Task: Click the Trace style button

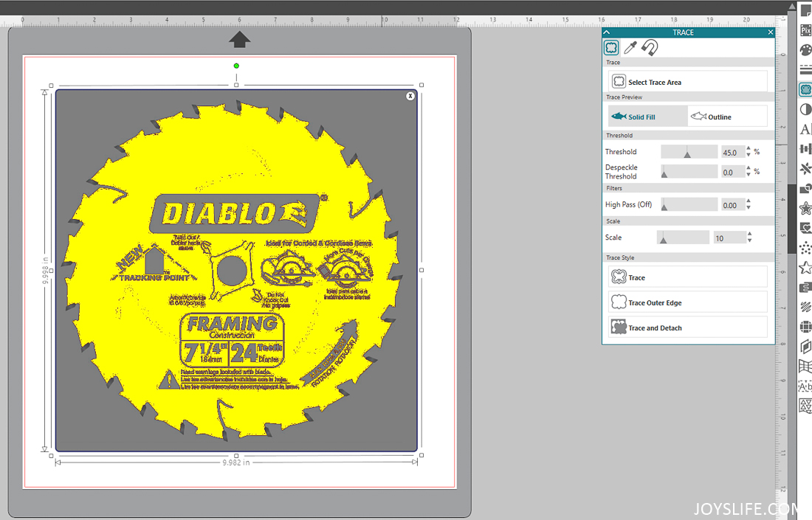Action: pyautogui.click(x=688, y=277)
